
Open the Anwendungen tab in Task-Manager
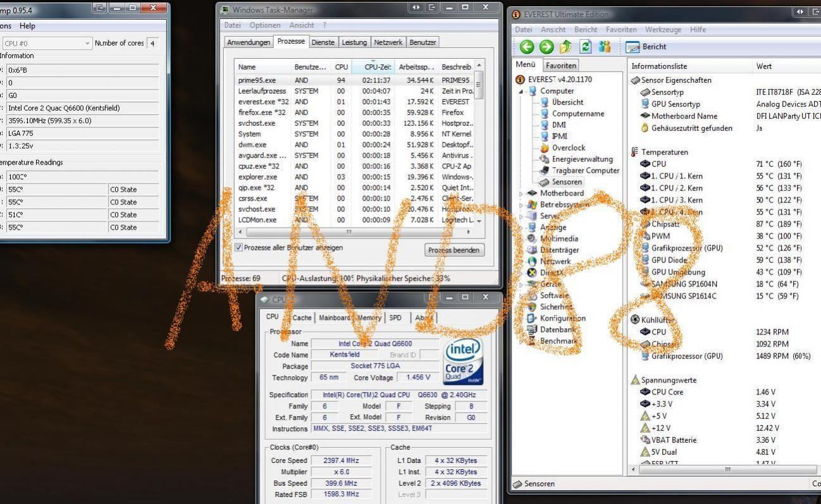coord(249,42)
